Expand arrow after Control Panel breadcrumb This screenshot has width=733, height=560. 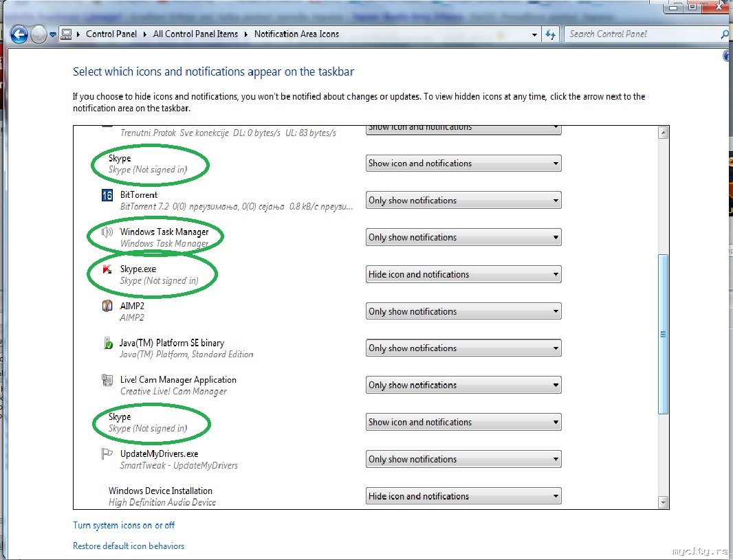click(145, 34)
